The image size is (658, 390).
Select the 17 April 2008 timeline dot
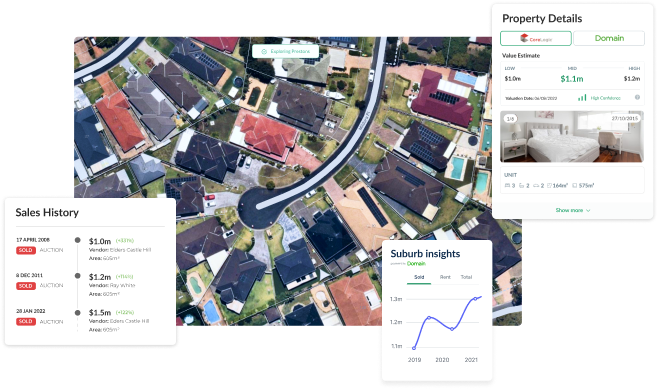[x=78, y=240]
